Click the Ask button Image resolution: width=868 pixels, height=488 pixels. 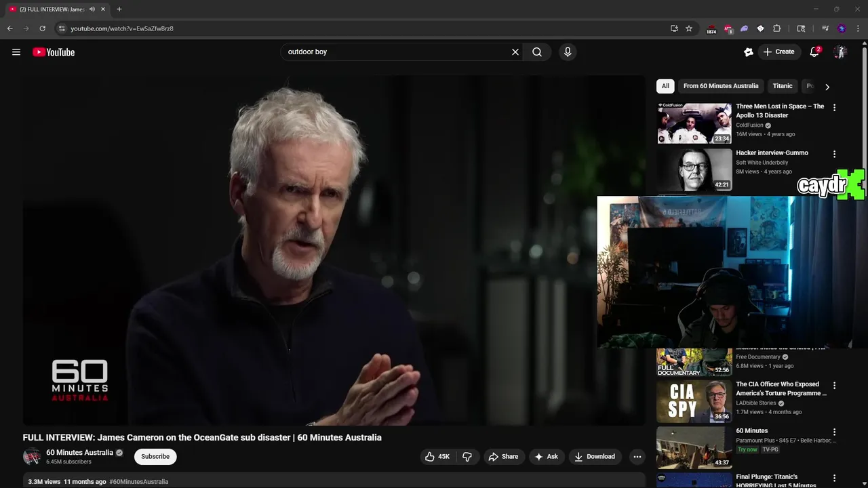tap(546, 457)
